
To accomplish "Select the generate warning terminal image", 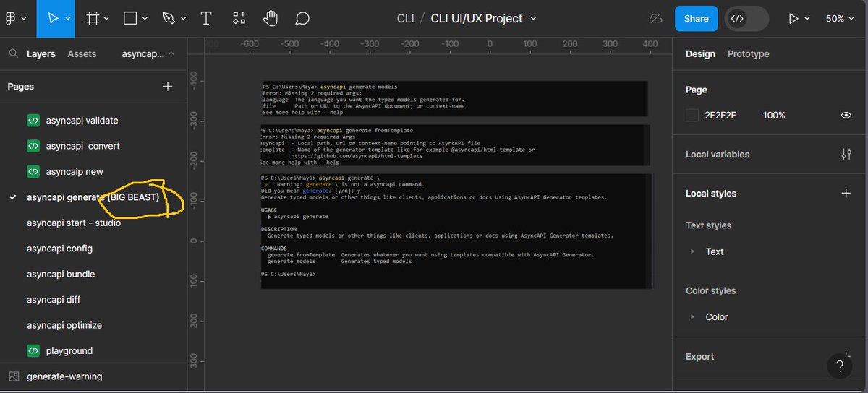I will tap(456, 231).
